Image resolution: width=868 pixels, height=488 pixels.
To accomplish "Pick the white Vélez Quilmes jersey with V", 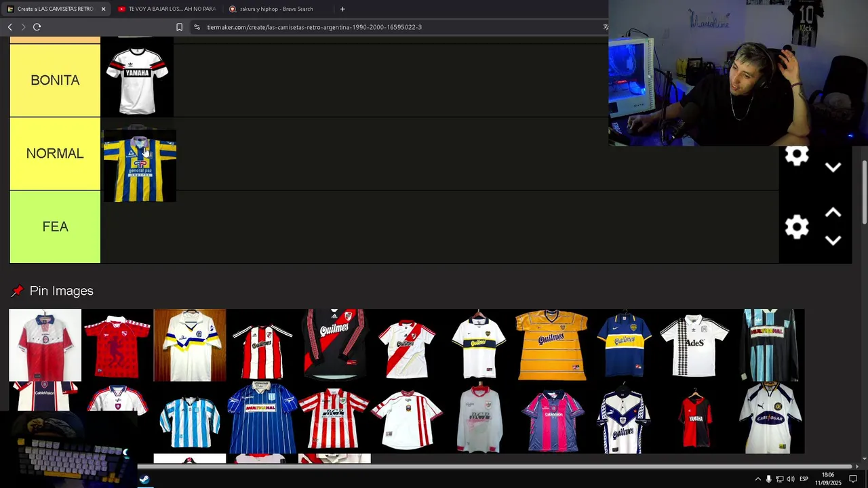I will tap(624, 418).
